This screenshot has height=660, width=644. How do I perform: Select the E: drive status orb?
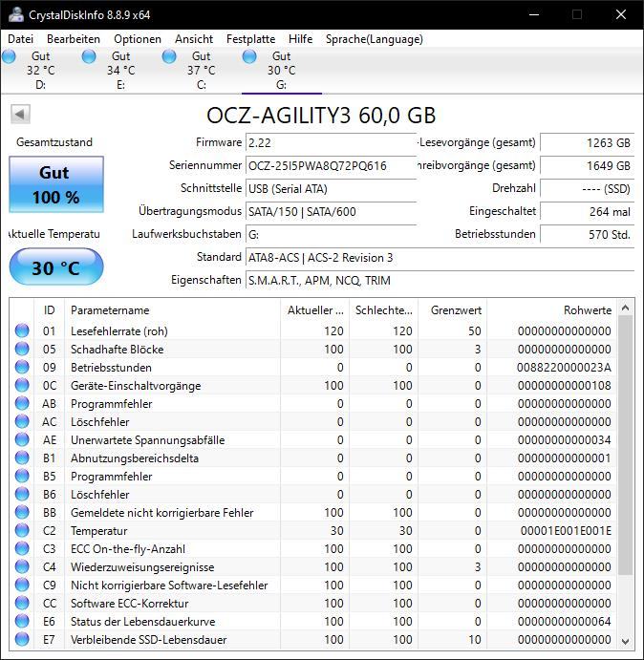tap(89, 56)
